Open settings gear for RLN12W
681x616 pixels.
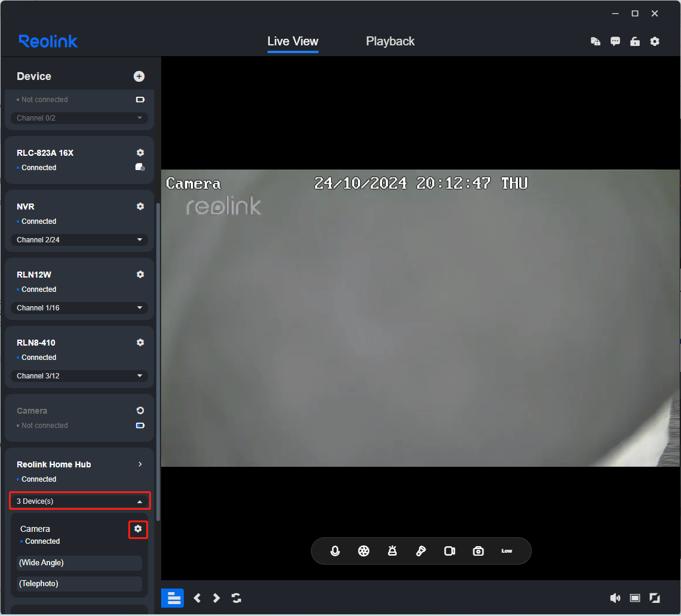point(140,274)
